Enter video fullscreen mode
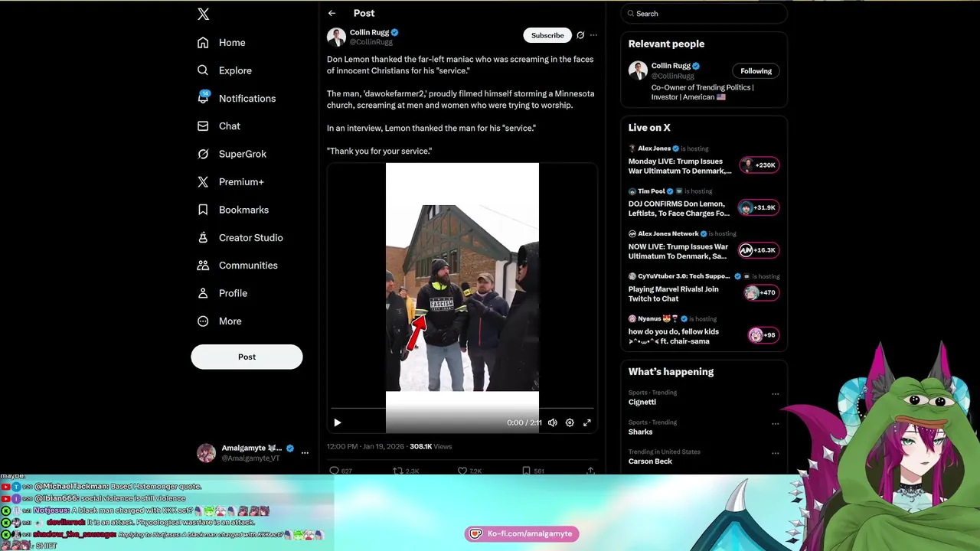 [587, 422]
